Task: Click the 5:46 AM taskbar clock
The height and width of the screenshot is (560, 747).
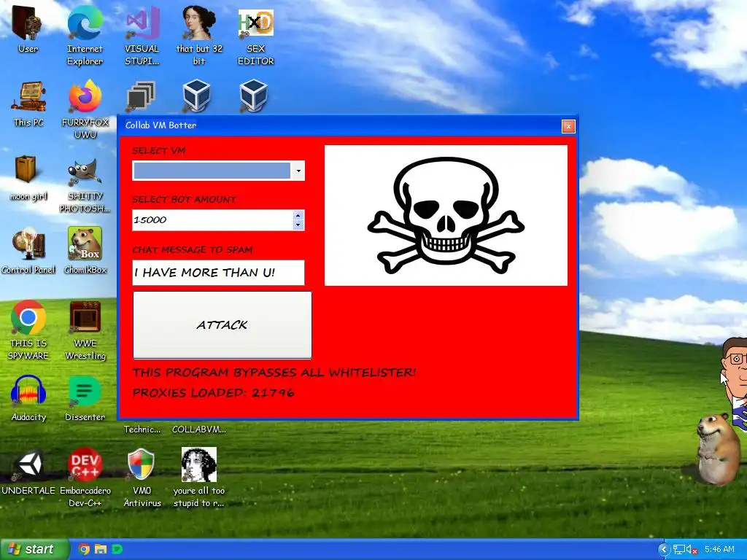Action: pos(719,550)
